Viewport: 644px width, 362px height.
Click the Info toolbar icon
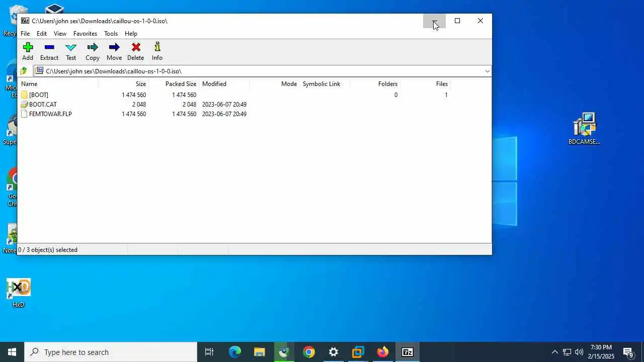click(157, 47)
